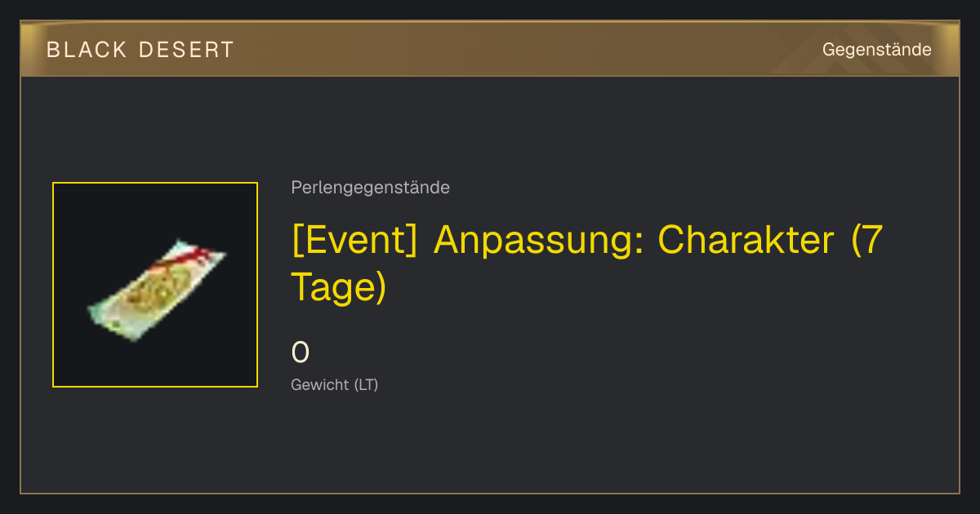Click the word "BLACK" in the header
Viewport: 980px width, 514px height.
(87, 50)
